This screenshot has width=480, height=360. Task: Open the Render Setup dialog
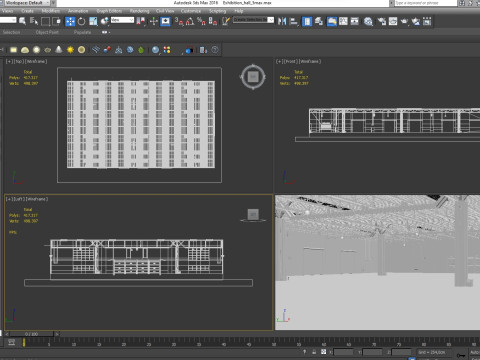[382, 21]
